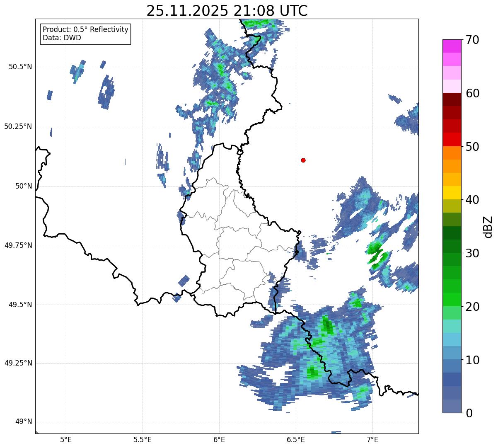Click the 49°N latitude axis label
This screenshot has height=448, width=498.
(x=23, y=422)
